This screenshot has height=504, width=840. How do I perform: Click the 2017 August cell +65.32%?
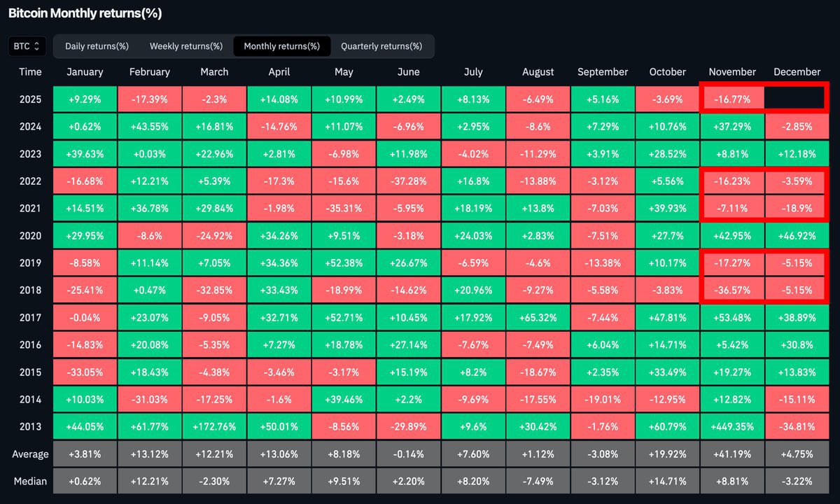click(x=538, y=318)
